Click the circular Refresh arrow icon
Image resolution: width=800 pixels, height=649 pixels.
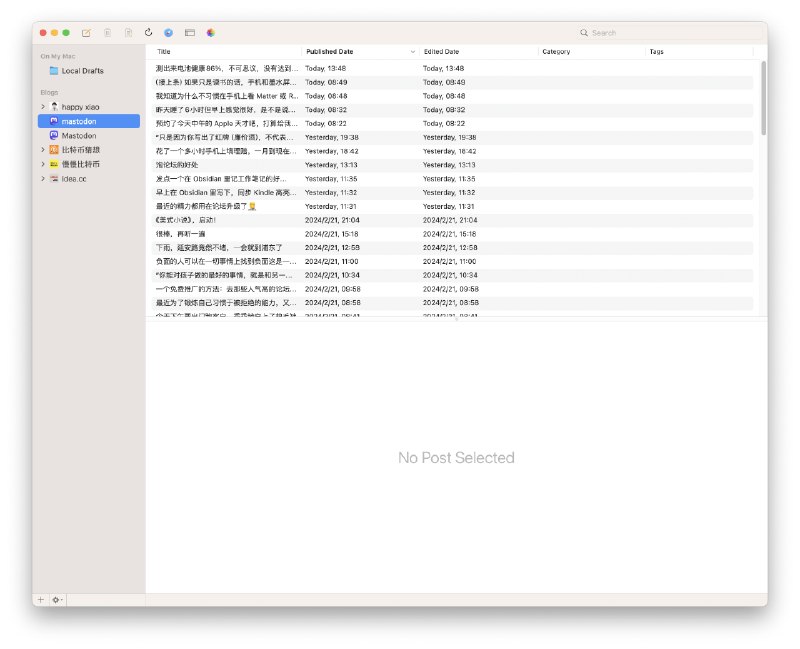[x=149, y=33]
